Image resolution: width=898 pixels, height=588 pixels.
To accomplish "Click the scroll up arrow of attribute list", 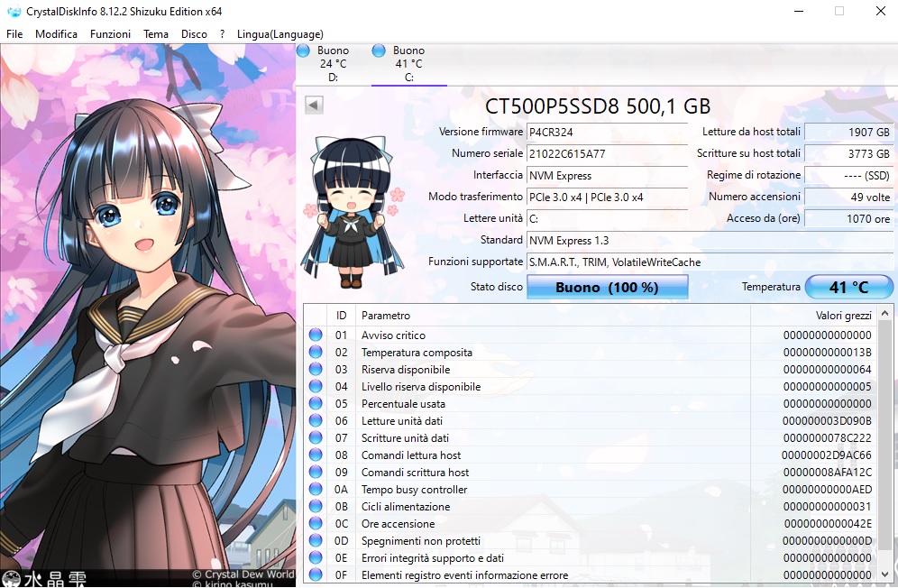I will pos(884,314).
